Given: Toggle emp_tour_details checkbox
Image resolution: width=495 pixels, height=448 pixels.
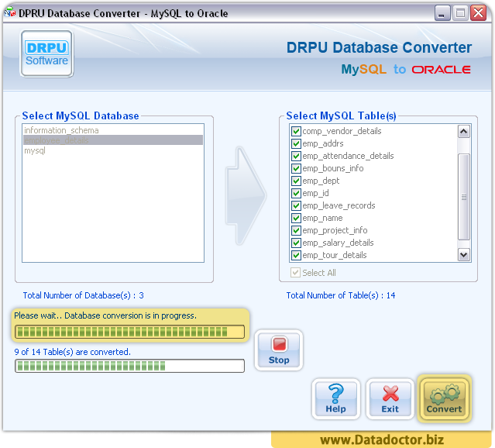Looking at the screenshot, I should coord(296,255).
